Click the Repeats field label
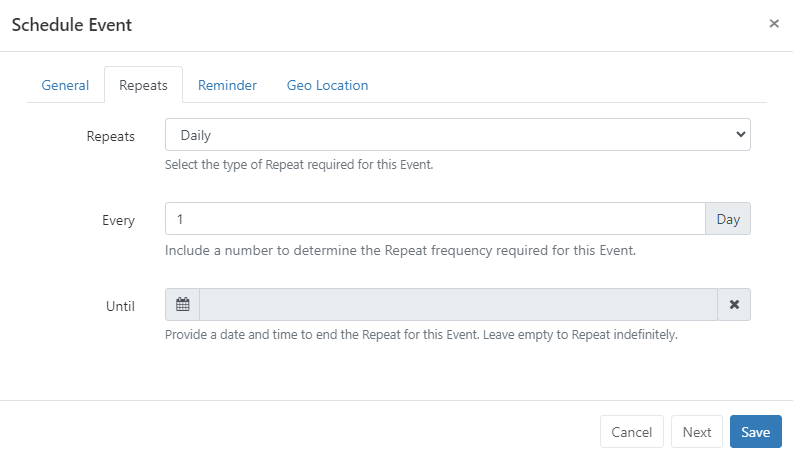Viewport: 793px width, 457px height. pos(111,135)
